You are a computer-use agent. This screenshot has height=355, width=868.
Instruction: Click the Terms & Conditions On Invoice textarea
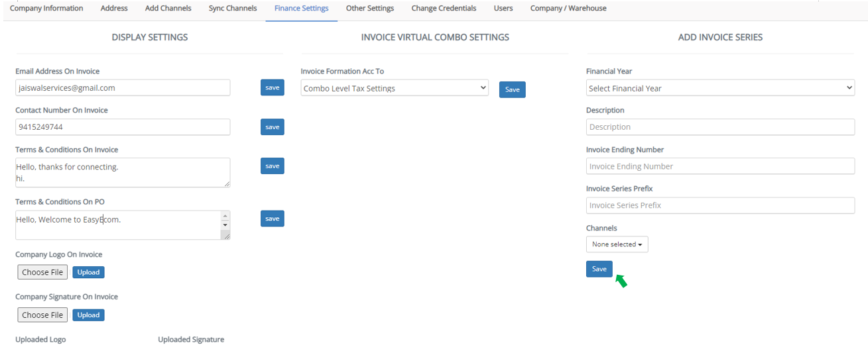[x=123, y=172]
